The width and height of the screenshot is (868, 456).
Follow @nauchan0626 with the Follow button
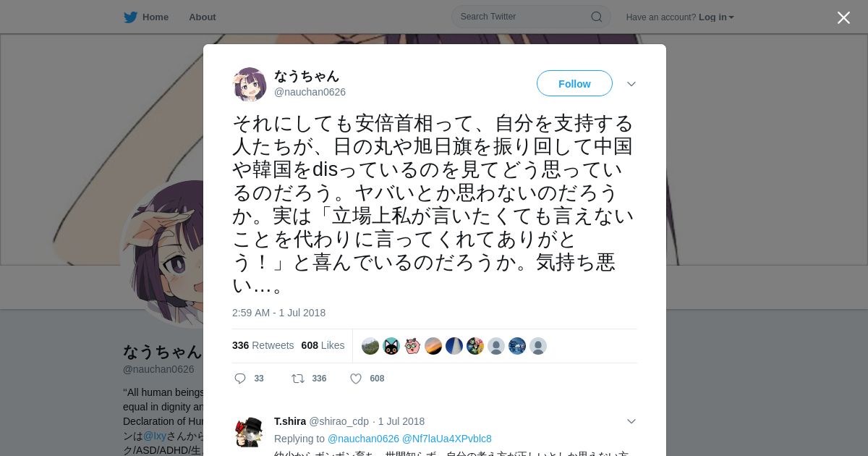(574, 83)
